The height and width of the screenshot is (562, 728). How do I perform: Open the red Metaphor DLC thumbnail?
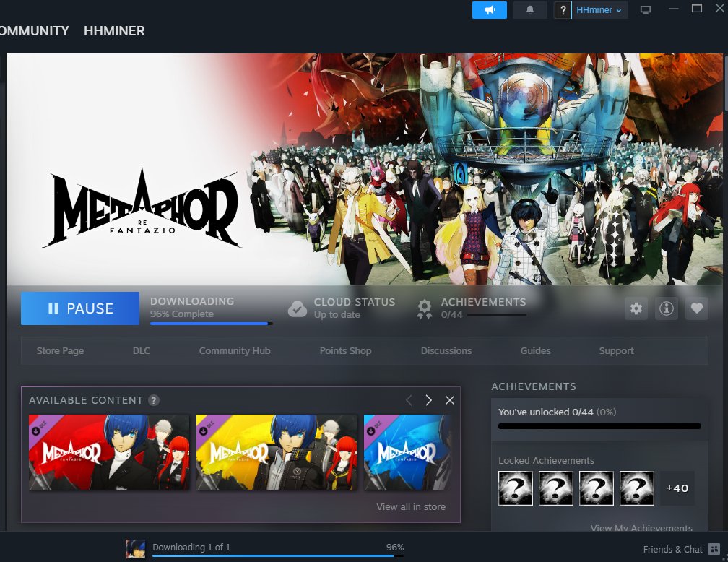(109, 452)
